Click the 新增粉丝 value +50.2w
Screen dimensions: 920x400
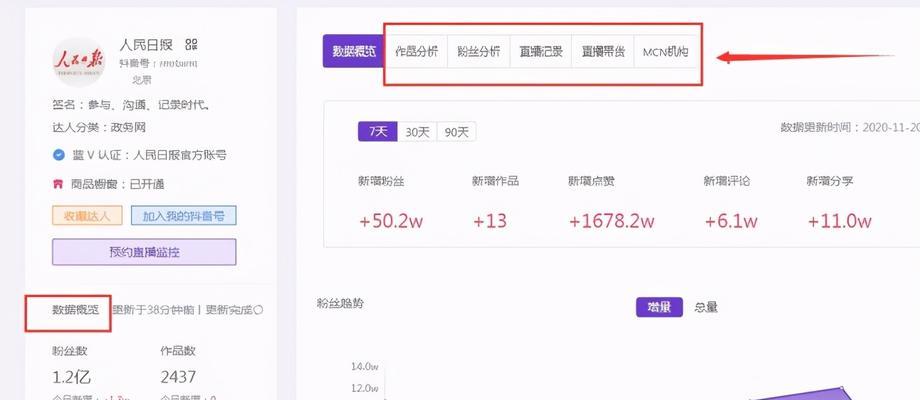coord(391,221)
